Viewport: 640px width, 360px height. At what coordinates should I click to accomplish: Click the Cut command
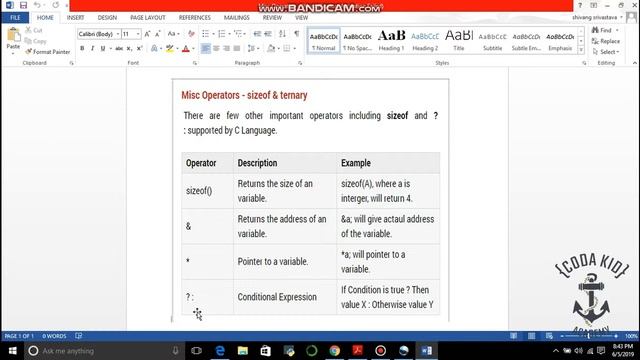(34, 30)
